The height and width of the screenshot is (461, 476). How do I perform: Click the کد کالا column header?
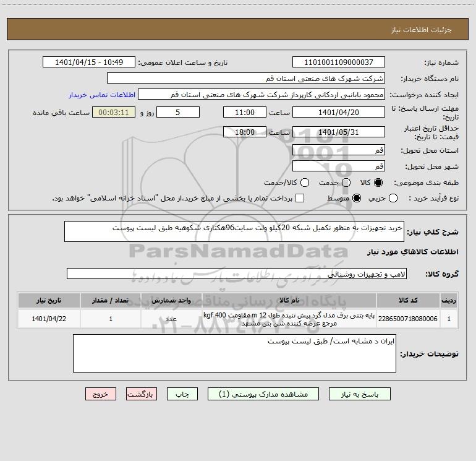pyautogui.click(x=408, y=300)
